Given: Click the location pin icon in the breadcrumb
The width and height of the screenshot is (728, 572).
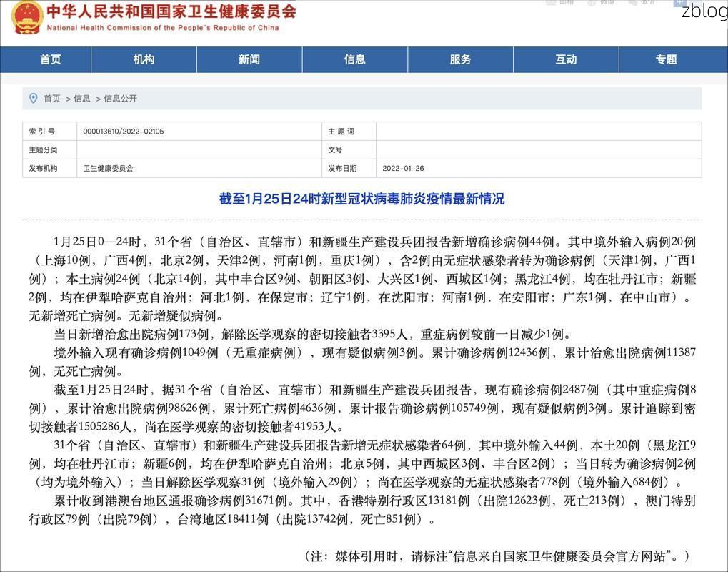Looking at the screenshot, I should [x=31, y=99].
